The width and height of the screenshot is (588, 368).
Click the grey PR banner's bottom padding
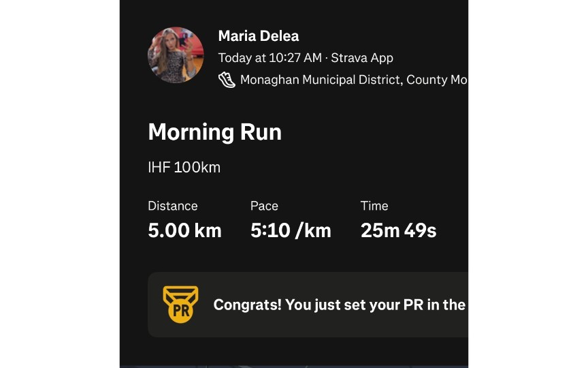pos(306,331)
